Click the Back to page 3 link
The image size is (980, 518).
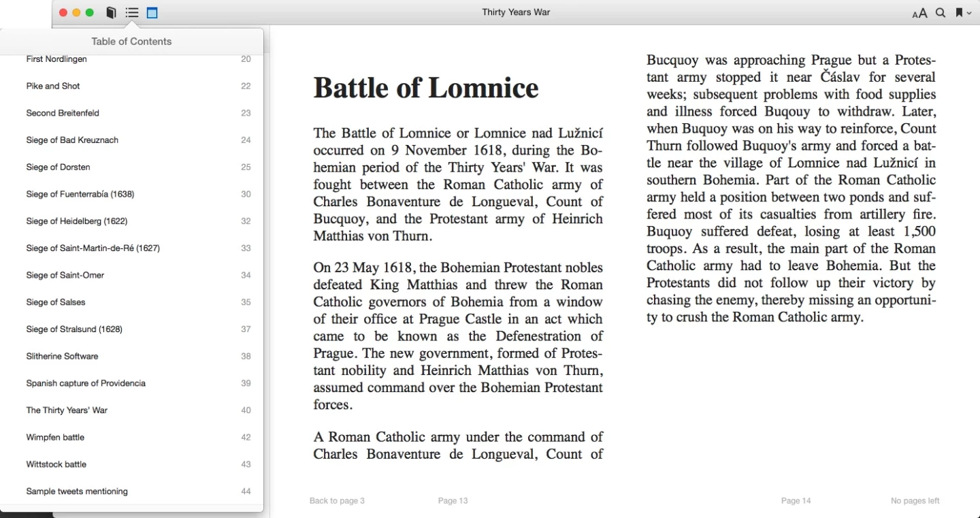(x=337, y=500)
